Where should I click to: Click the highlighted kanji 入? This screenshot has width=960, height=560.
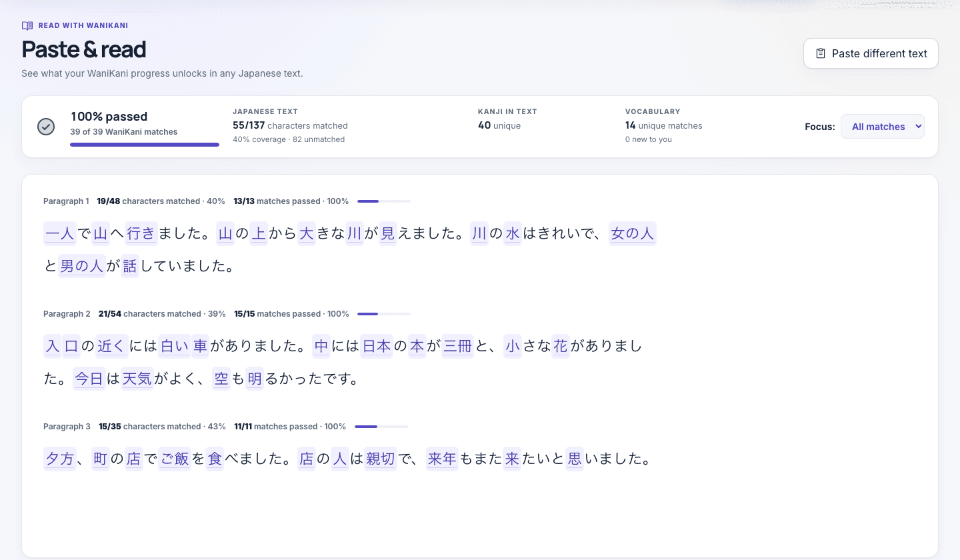[53, 346]
